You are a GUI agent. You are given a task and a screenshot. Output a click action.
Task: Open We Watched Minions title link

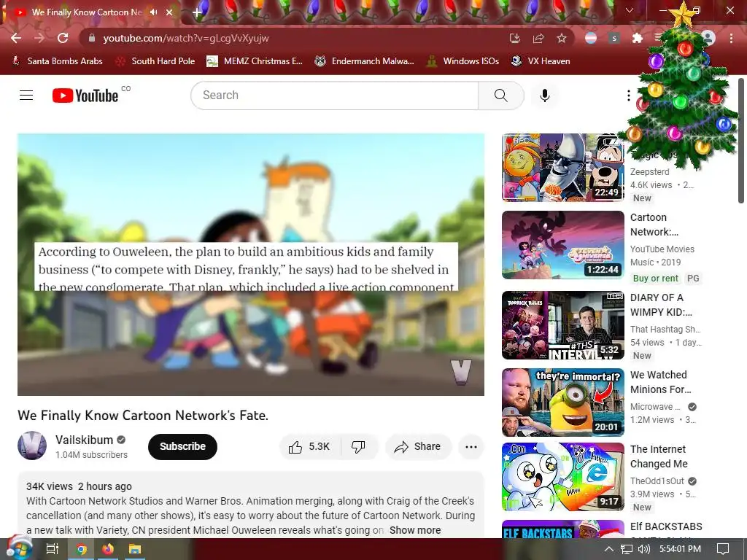tap(661, 382)
